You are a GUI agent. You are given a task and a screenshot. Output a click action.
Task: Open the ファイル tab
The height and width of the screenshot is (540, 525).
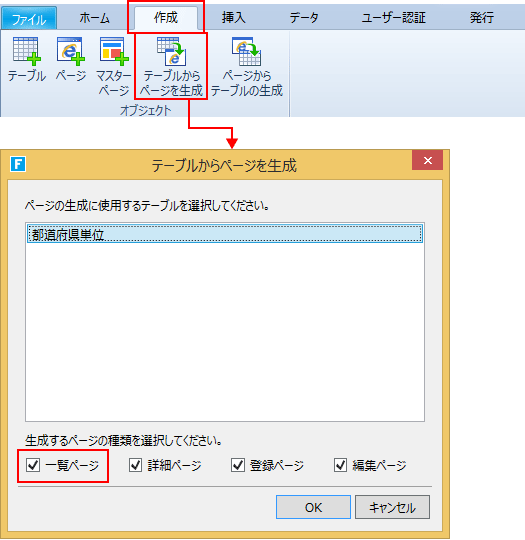pos(29,19)
